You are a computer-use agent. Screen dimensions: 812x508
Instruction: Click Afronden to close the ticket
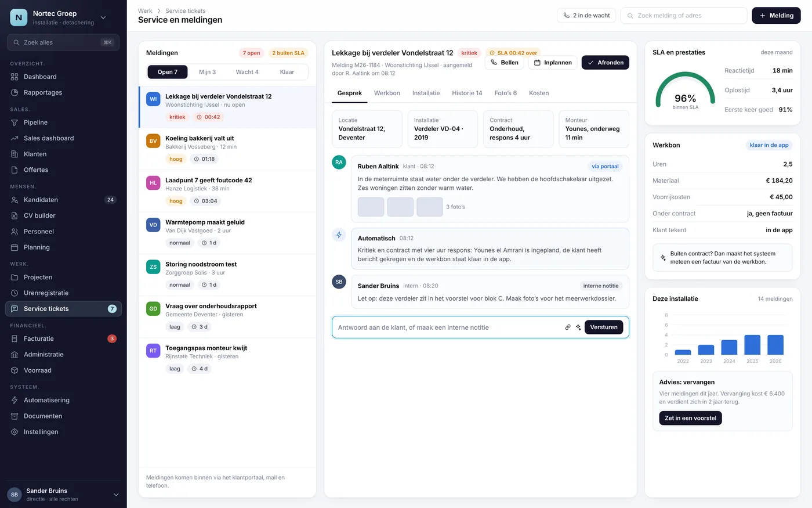point(606,62)
